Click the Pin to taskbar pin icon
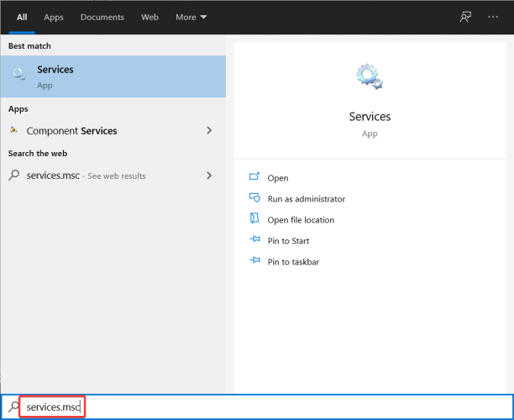The image size is (514, 420). (255, 261)
